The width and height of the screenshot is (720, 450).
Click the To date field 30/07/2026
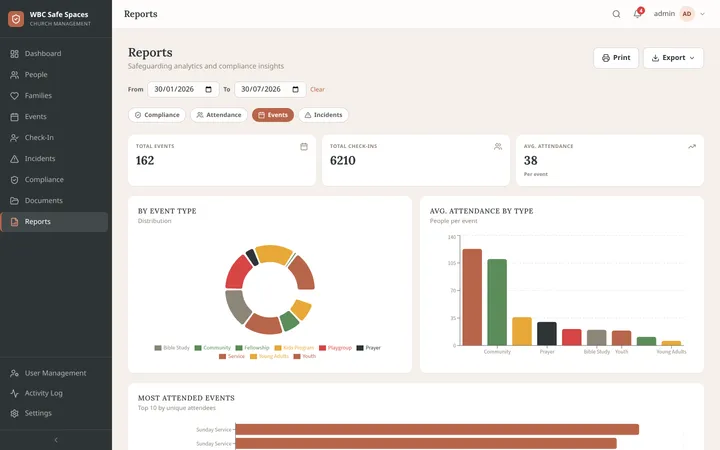pyautogui.click(x=270, y=89)
